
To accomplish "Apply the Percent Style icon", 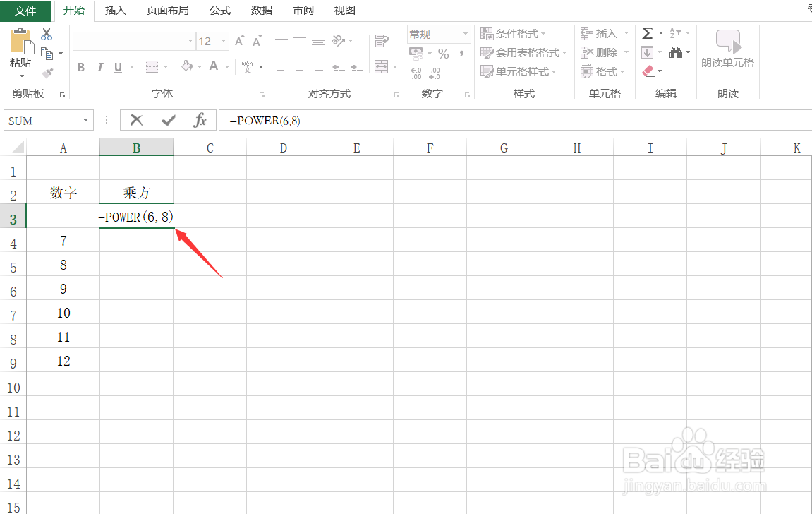I will pos(443,53).
